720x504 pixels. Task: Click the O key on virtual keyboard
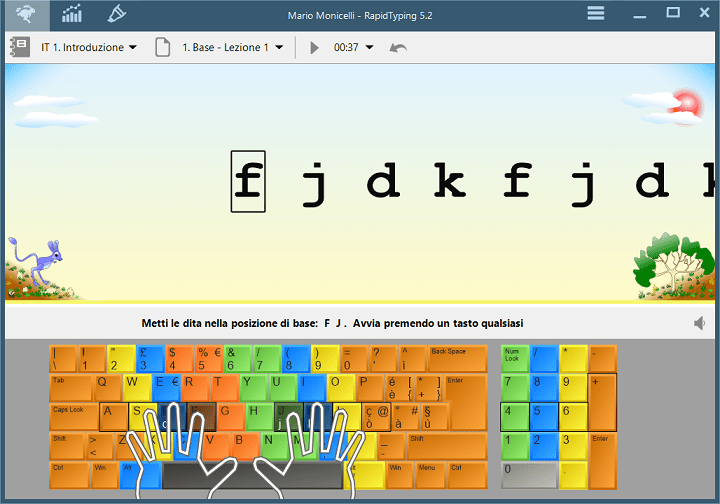[x=341, y=387]
